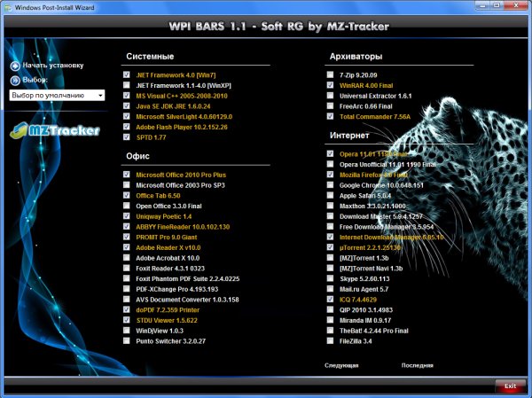Image resolution: width=532 pixels, height=398 pixels.
Task: Uncheck Adobe Reader X v10.0
Action: 127,247
